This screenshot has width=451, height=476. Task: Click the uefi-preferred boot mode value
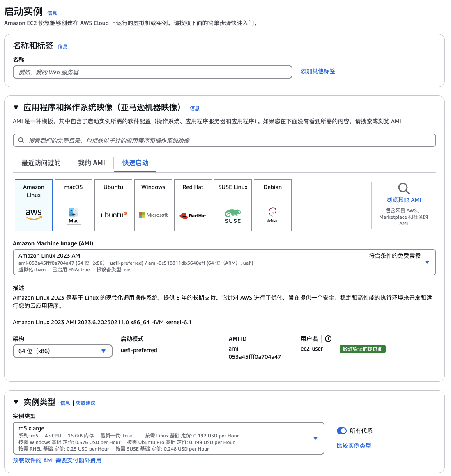click(139, 350)
